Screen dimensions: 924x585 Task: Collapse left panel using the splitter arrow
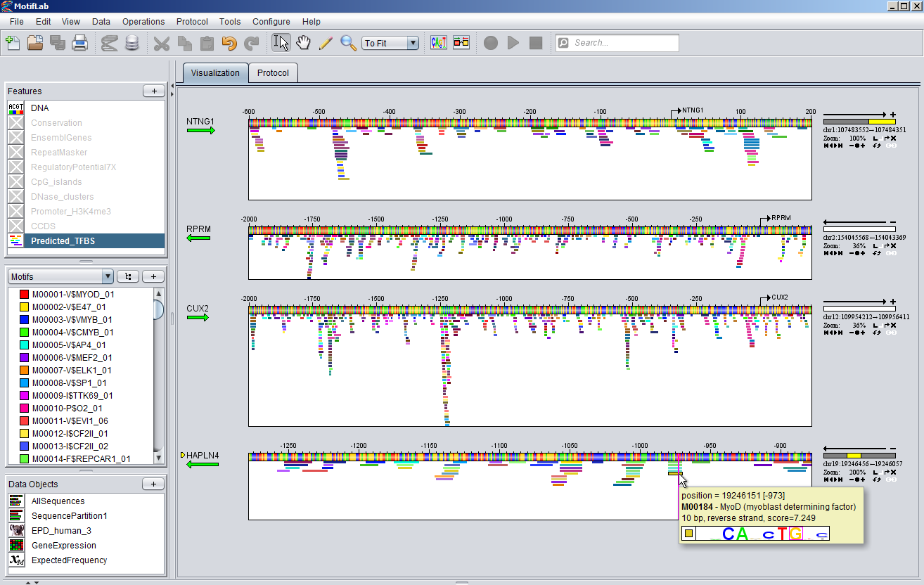(172, 85)
